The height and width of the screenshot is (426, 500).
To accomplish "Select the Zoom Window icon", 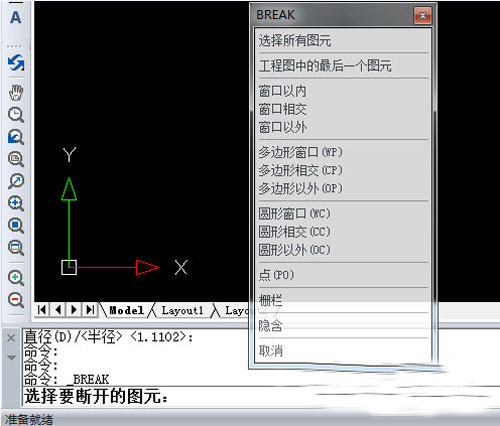I will point(16,159).
